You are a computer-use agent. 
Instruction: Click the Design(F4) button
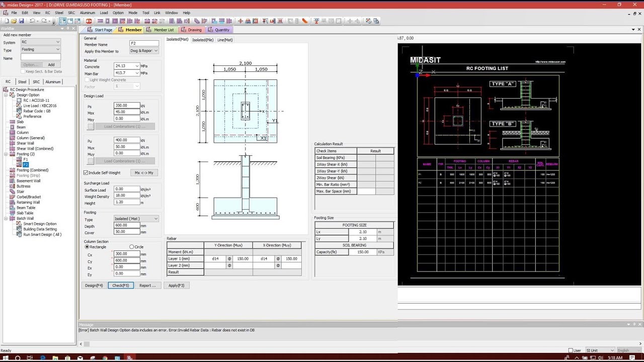pos(94,286)
